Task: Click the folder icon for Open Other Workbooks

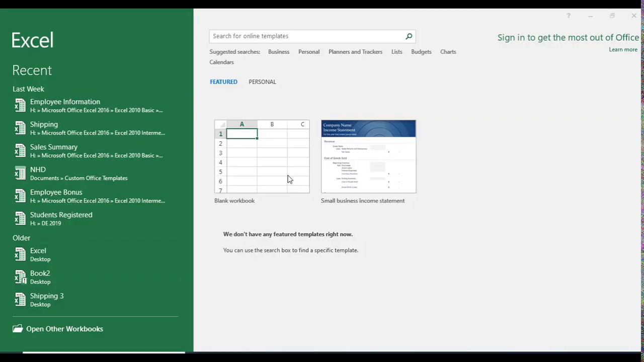Action: click(18, 329)
